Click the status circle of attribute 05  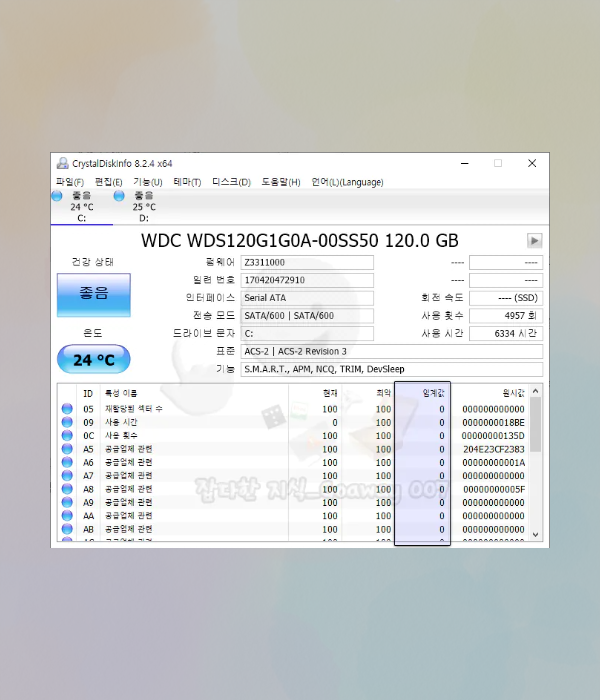(67, 408)
